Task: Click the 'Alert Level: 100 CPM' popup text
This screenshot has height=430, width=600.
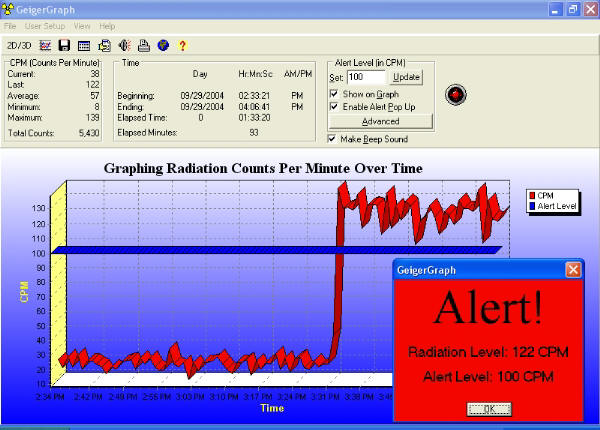Action: click(x=488, y=377)
